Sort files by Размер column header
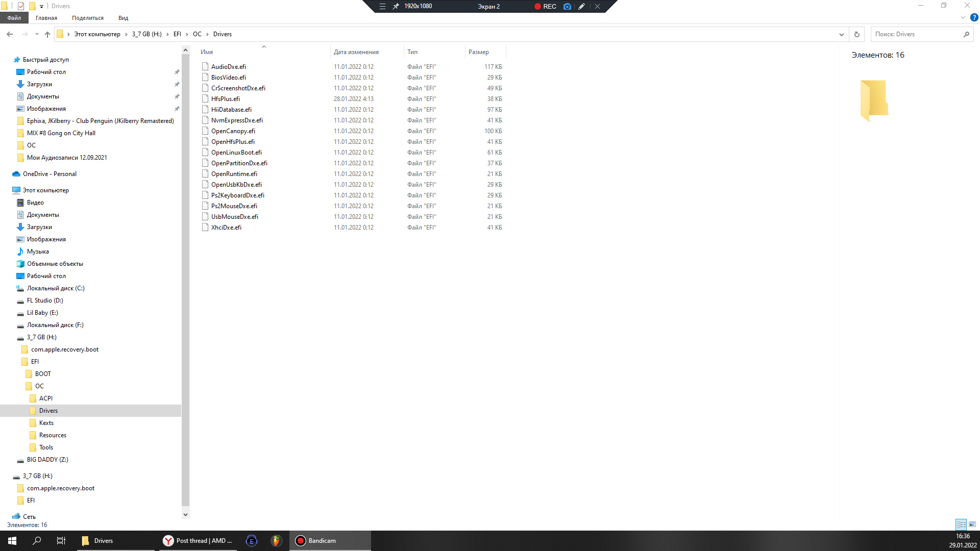This screenshot has width=980, height=551. click(x=479, y=52)
